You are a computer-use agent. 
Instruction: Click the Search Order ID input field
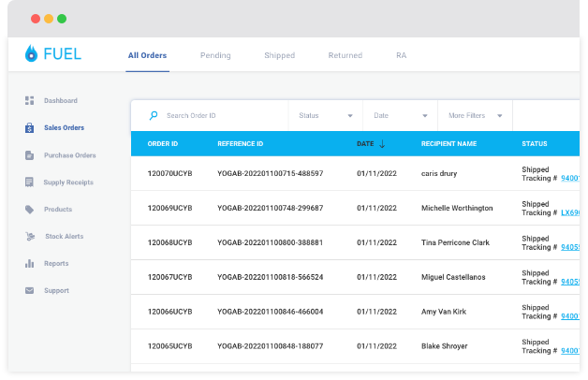tap(220, 116)
